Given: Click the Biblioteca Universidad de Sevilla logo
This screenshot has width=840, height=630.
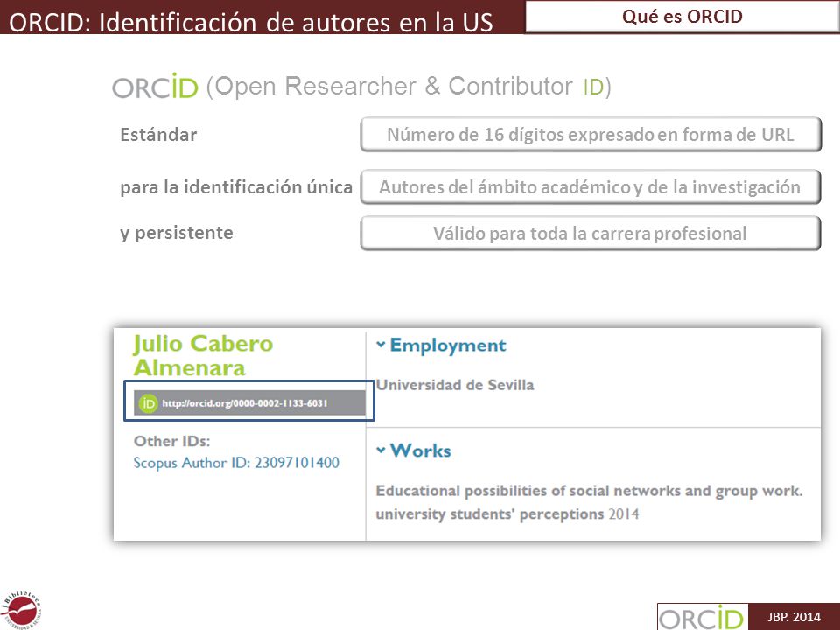Looking at the screenshot, I should [x=20, y=609].
